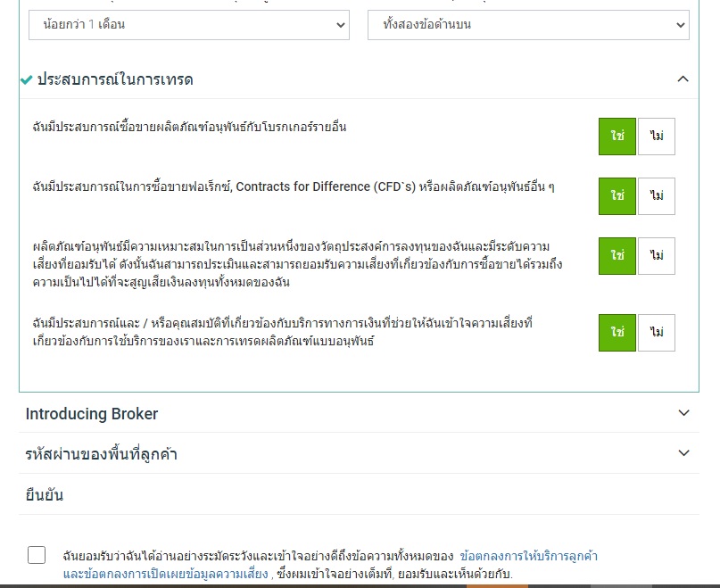720x588 pixels.
Task: Click green checkmark beside ประสบการณ์ในการเทรด
Action: [26, 79]
